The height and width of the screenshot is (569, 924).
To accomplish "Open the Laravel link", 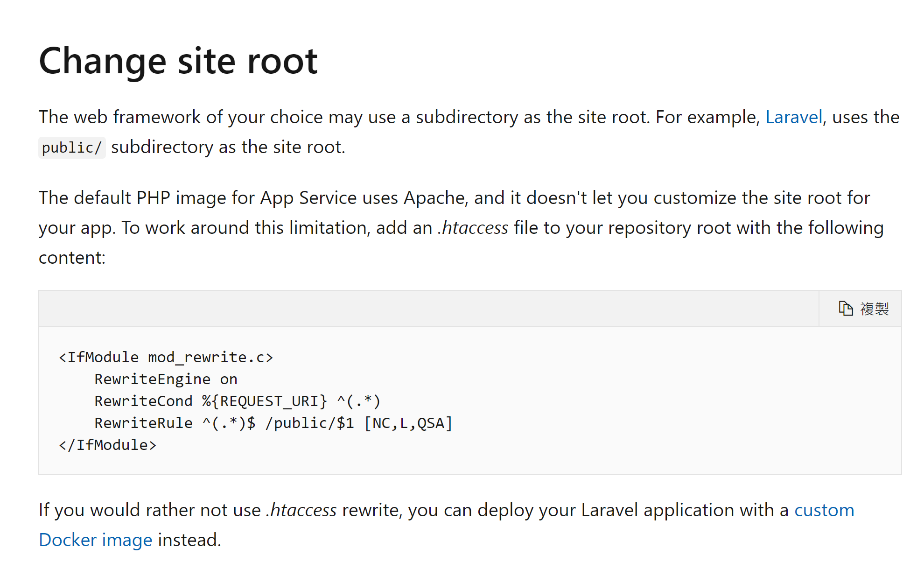I will click(793, 117).
